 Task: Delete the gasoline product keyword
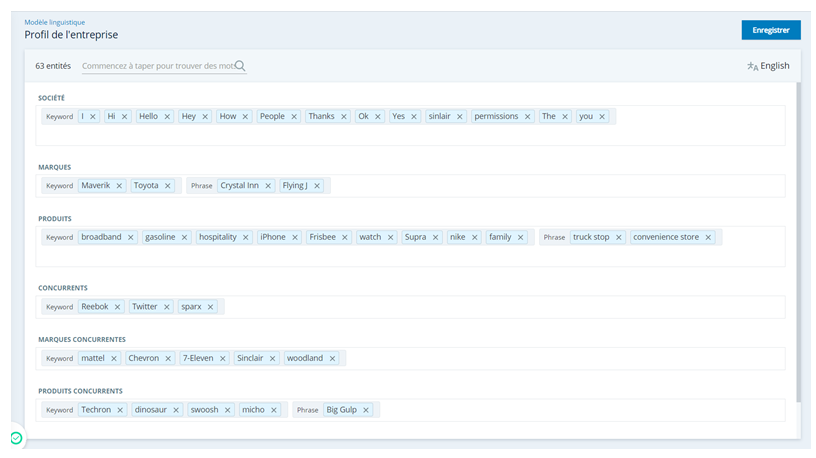click(184, 237)
